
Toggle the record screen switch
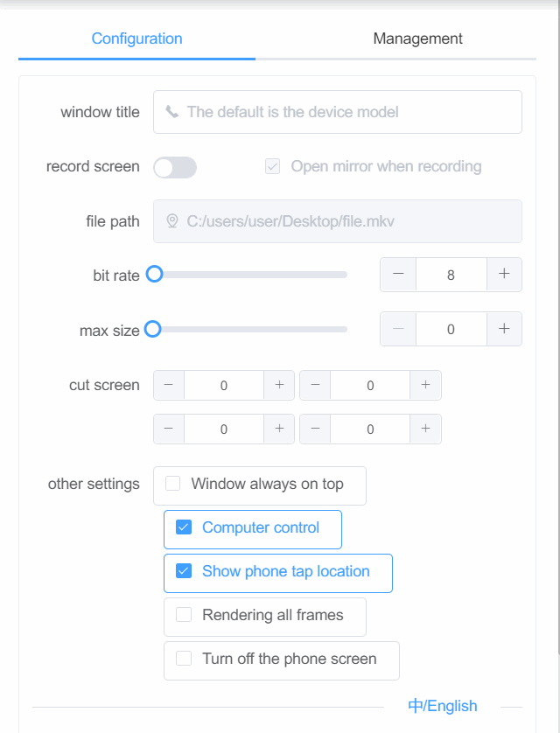[174, 166]
